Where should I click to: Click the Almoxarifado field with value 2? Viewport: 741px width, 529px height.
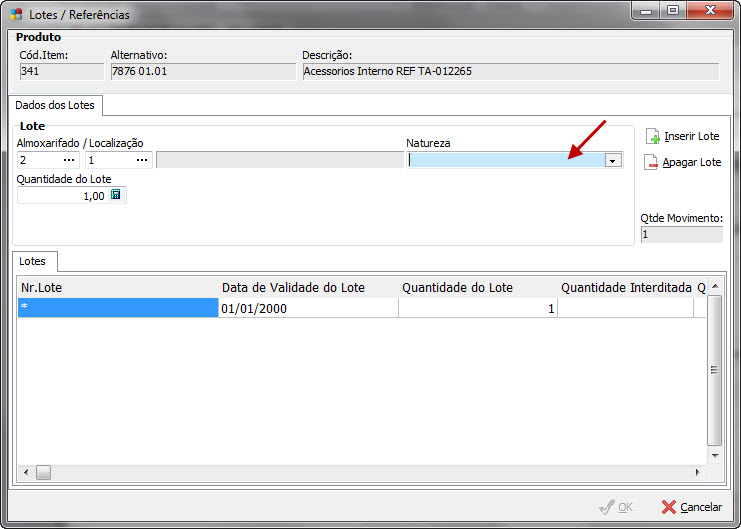(40, 160)
